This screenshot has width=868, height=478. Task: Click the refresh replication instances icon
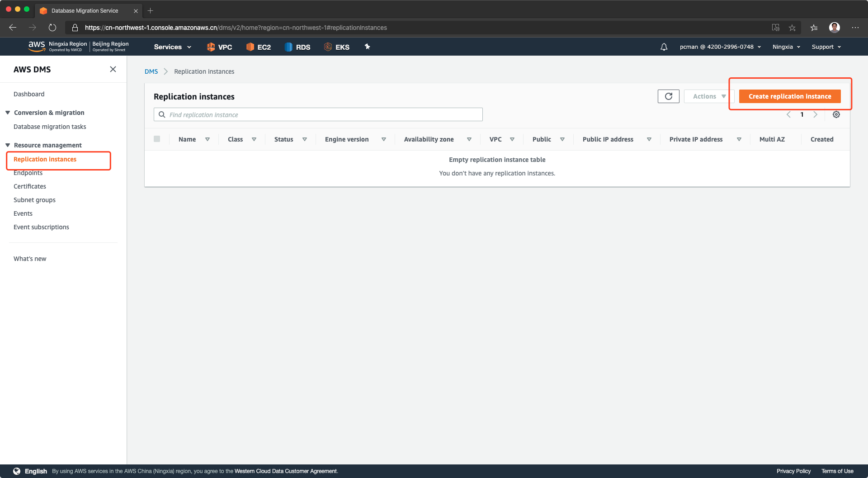[x=668, y=96]
